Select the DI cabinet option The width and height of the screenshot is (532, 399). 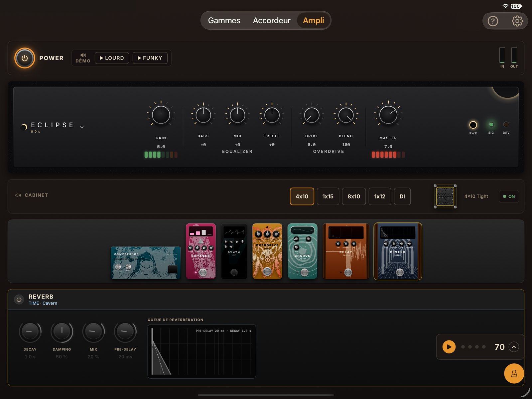point(402,197)
